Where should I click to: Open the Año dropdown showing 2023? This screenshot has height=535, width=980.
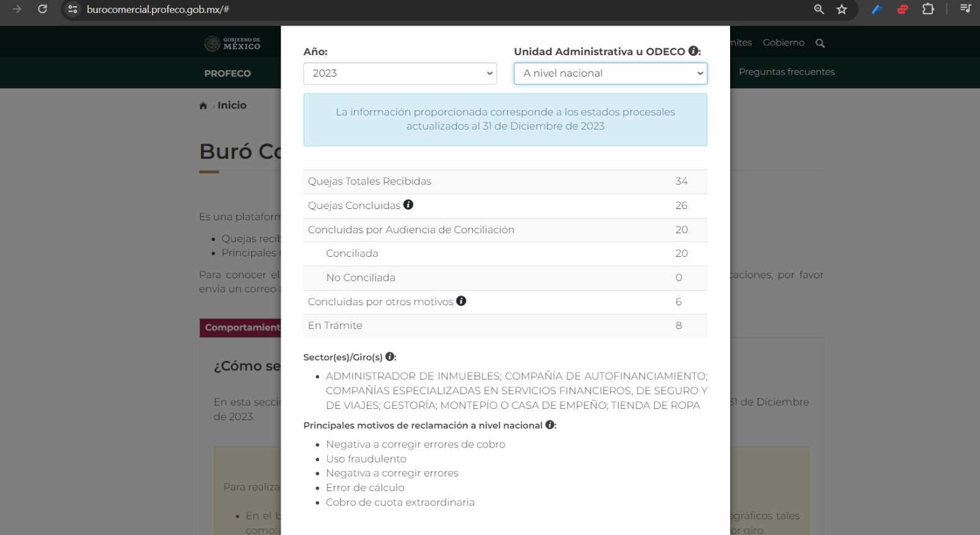tap(400, 74)
